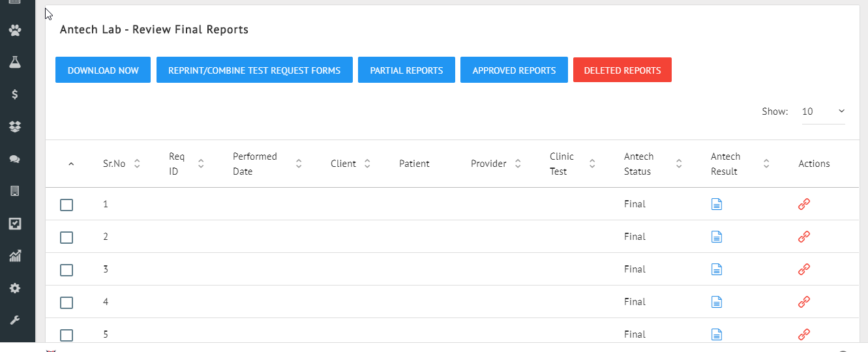Click the red link action icon for row 2
This screenshot has height=352, width=868.
[x=804, y=237]
